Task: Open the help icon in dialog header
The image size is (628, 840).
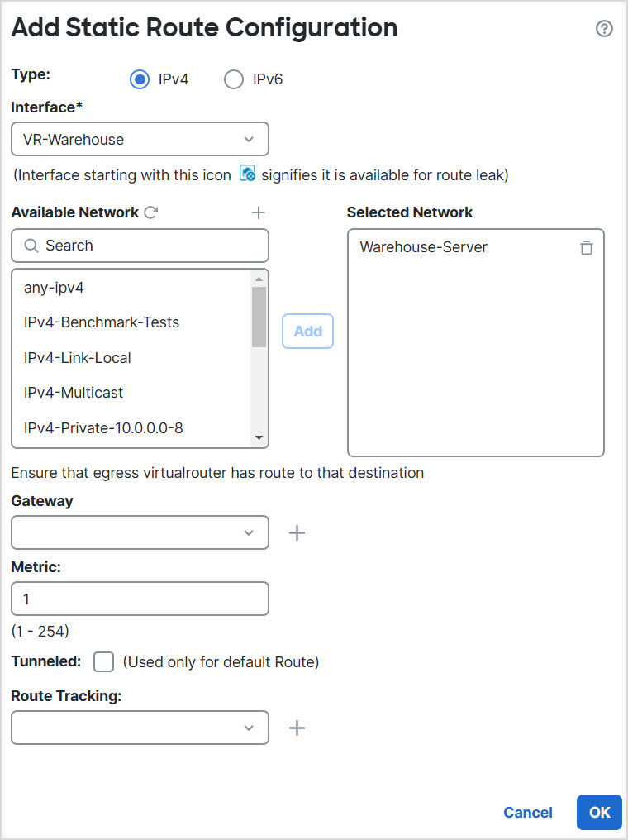Action: tap(604, 29)
